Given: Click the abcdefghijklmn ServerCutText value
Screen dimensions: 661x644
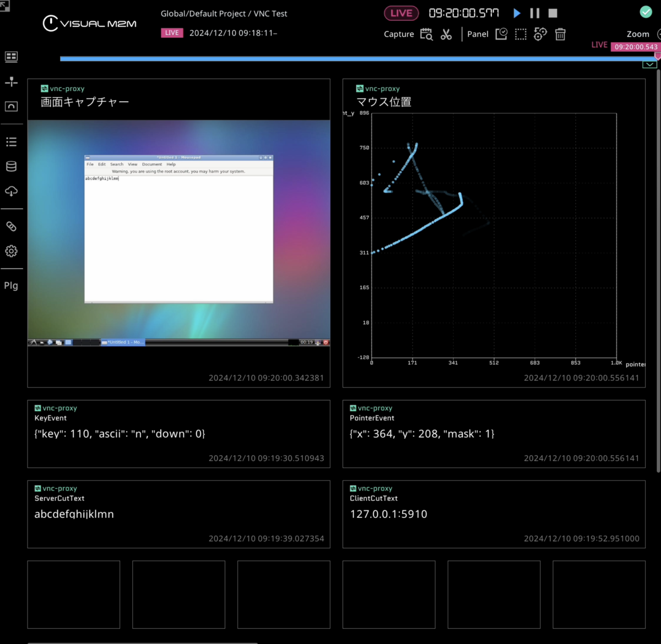Looking at the screenshot, I should (74, 514).
